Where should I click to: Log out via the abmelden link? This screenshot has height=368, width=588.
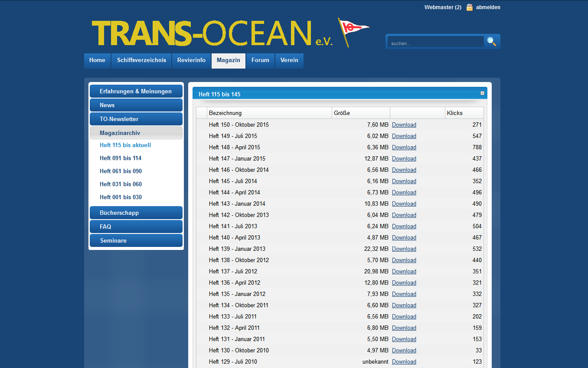click(x=488, y=7)
